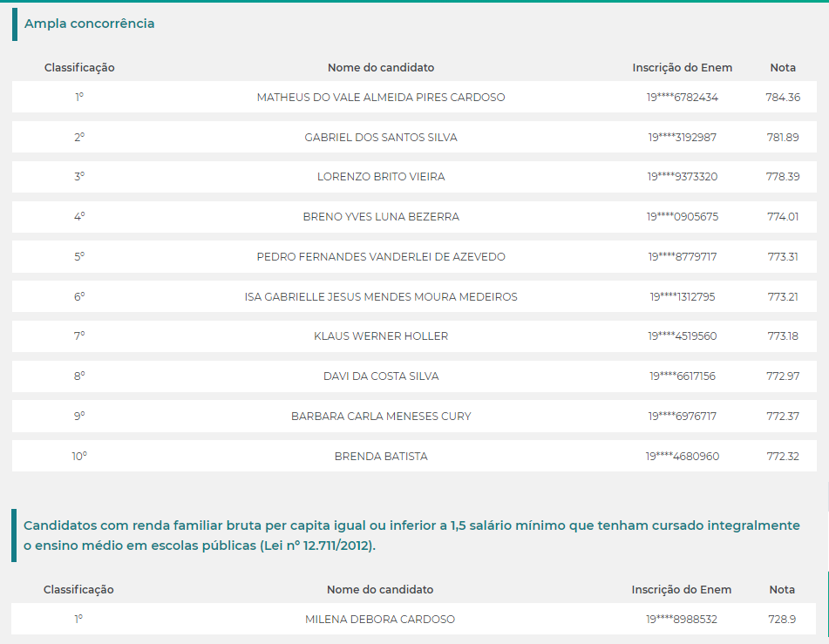The width and height of the screenshot is (829, 644).
Task: Select enrollment number 19****3192987
Action: click(x=682, y=138)
